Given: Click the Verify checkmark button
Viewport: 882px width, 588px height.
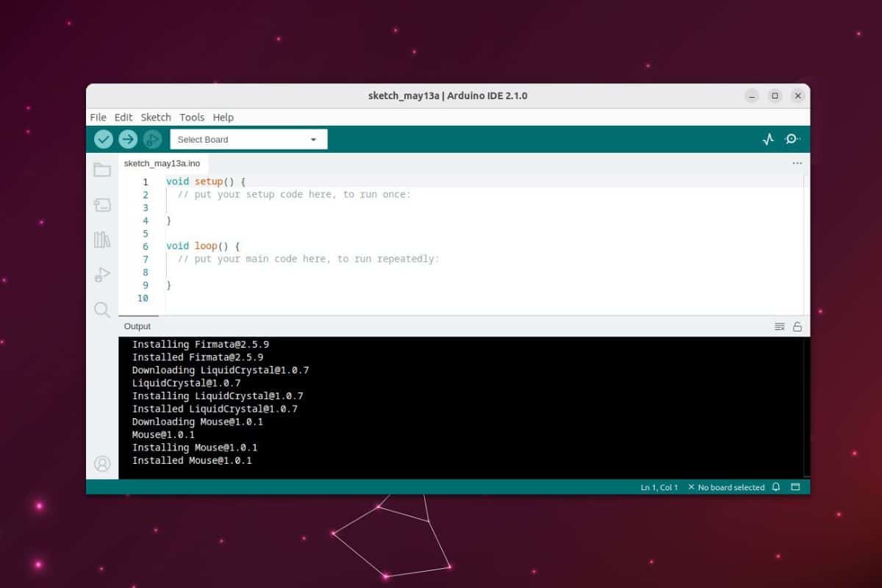Looking at the screenshot, I should point(104,139).
